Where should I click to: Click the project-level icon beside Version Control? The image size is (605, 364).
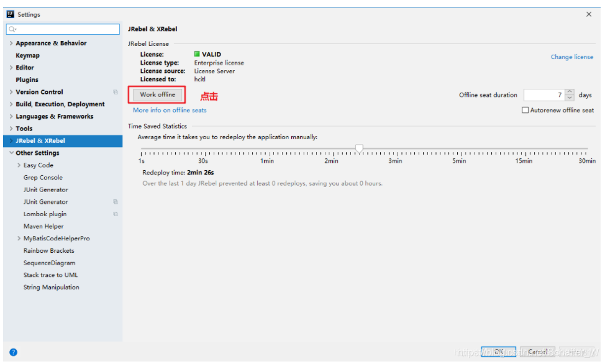(x=116, y=92)
